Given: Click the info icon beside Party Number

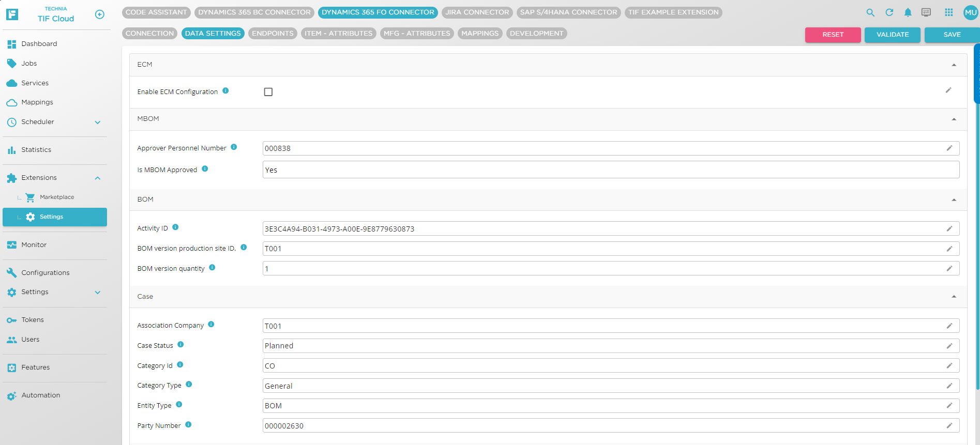Looking at the screenshot, I should point(188,424).
